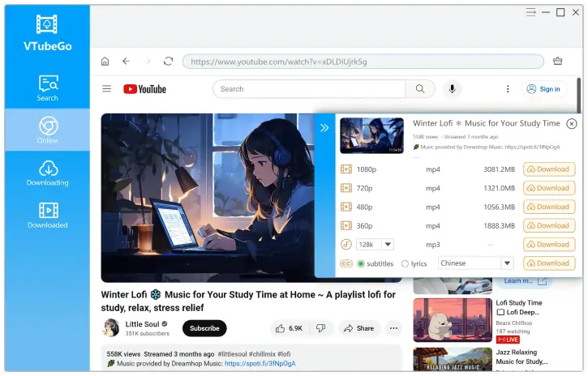Navigate back with the left arrow
Viewport: 588px width, 376px height.
[x=126, y=62]
